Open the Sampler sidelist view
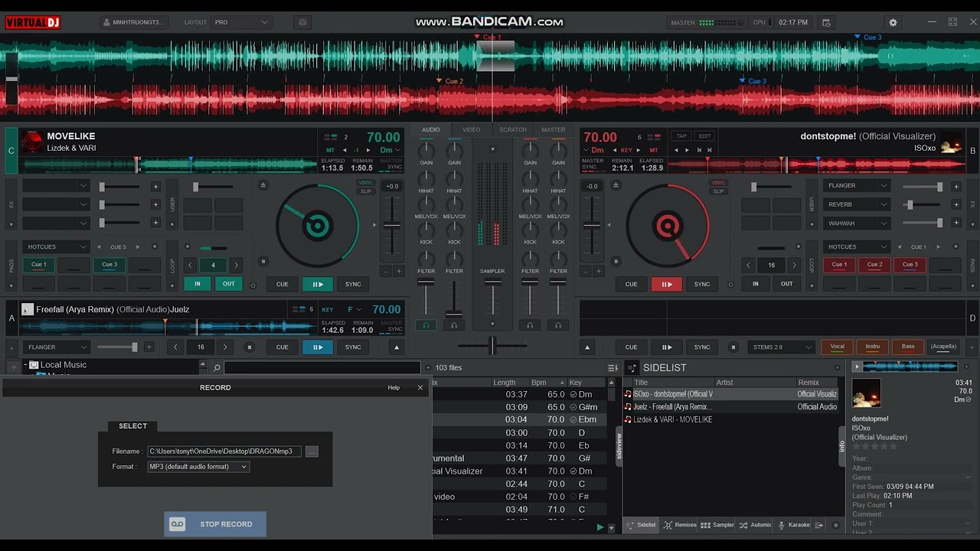 (717, 525)
